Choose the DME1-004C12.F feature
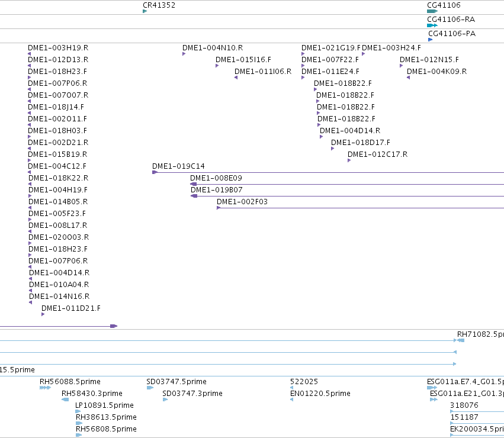This screenshot has height=438, width=504. (57, 166)
